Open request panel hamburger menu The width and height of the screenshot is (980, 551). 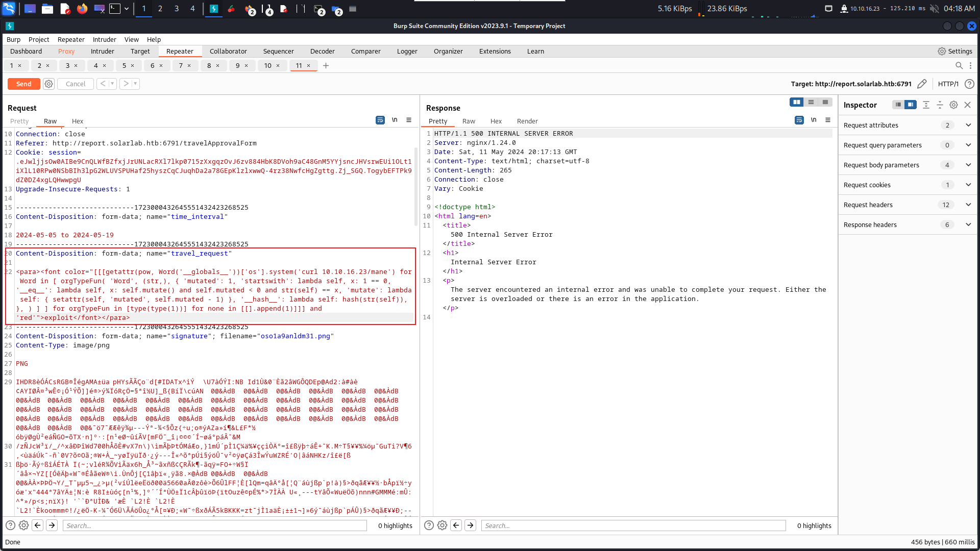point(409,120)
